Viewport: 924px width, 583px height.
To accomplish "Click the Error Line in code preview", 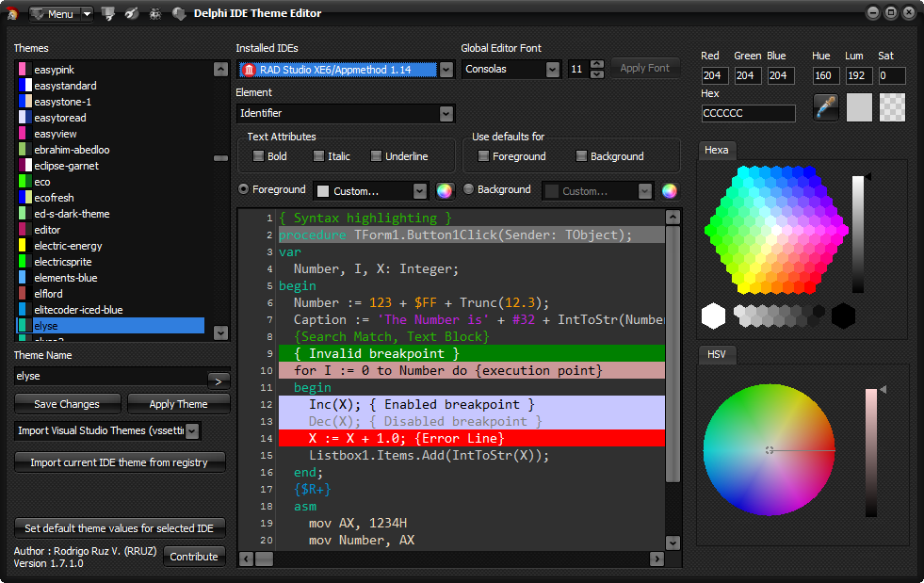I will click(472, 439).
